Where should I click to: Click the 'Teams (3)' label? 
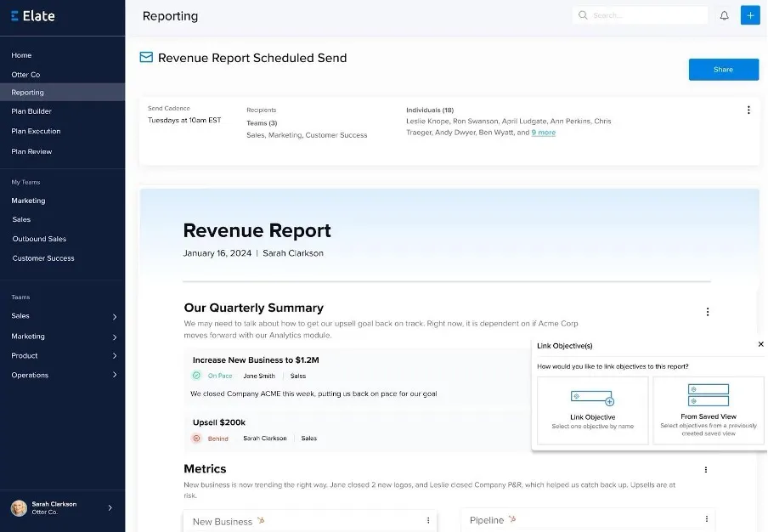pos(262,123)
